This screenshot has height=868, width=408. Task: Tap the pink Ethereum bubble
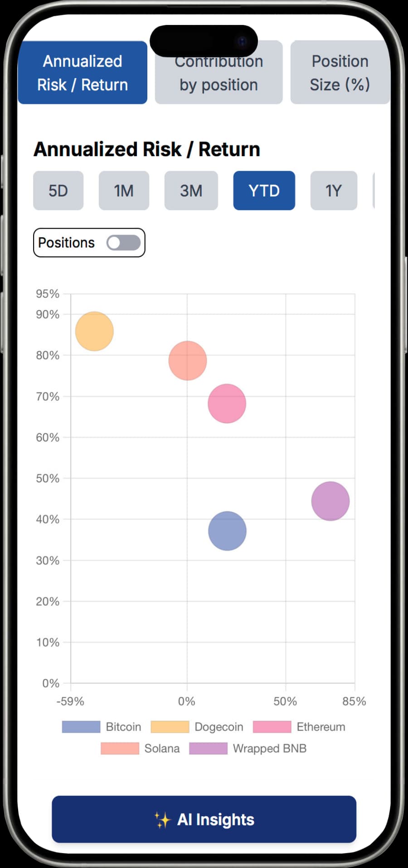pos(227,403)
